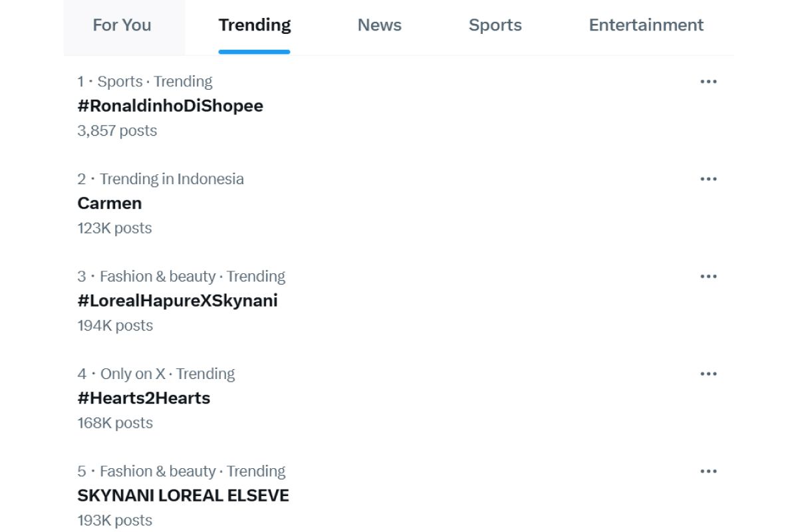The height and width of the screenshot is (532, 798).
Task: Switch to the Entertainment tab
Action: point(646,25)
